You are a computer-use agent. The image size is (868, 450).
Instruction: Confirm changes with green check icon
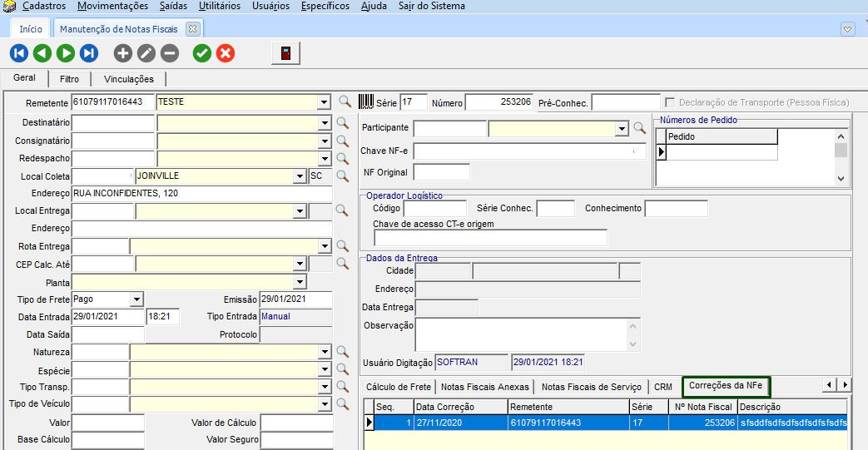point(201,53)
